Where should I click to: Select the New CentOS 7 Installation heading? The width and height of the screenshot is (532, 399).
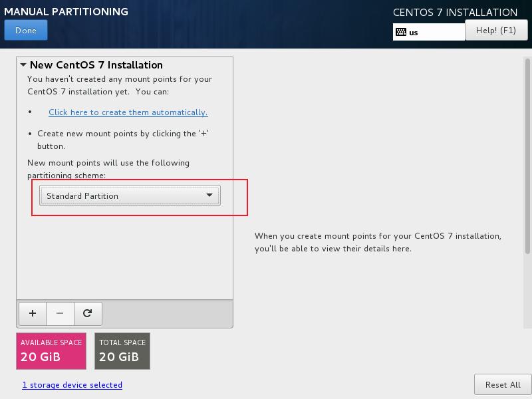tap(96, 65)
